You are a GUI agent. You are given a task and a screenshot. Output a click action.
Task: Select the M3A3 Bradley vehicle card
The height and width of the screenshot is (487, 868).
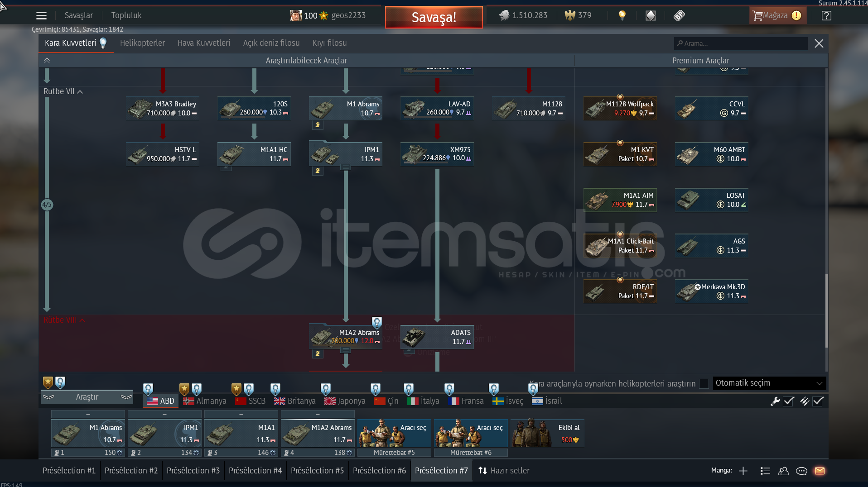[x=163, y=108]
